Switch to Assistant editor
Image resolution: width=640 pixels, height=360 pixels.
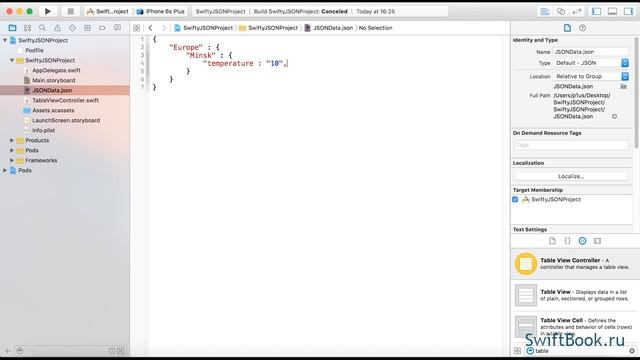pos(561,11)
